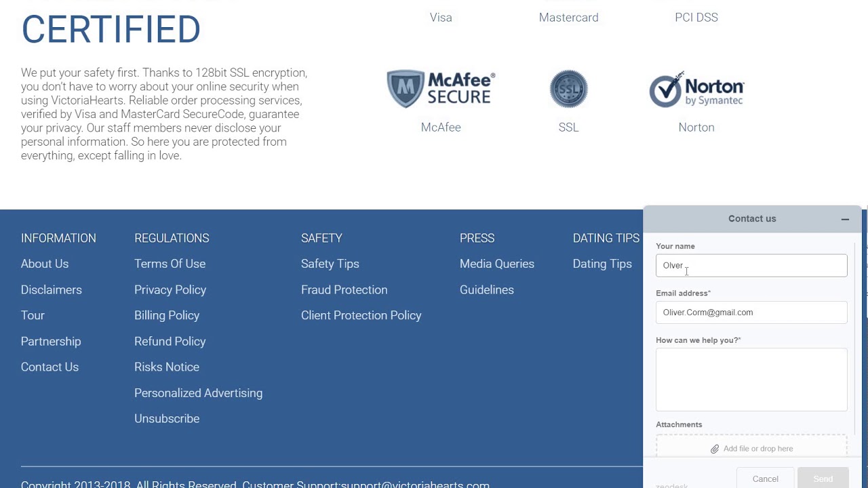Click the Add file or drop here area
Image resolution: width=868 pixels, height=488 pixels.
(x=757, y=449)
